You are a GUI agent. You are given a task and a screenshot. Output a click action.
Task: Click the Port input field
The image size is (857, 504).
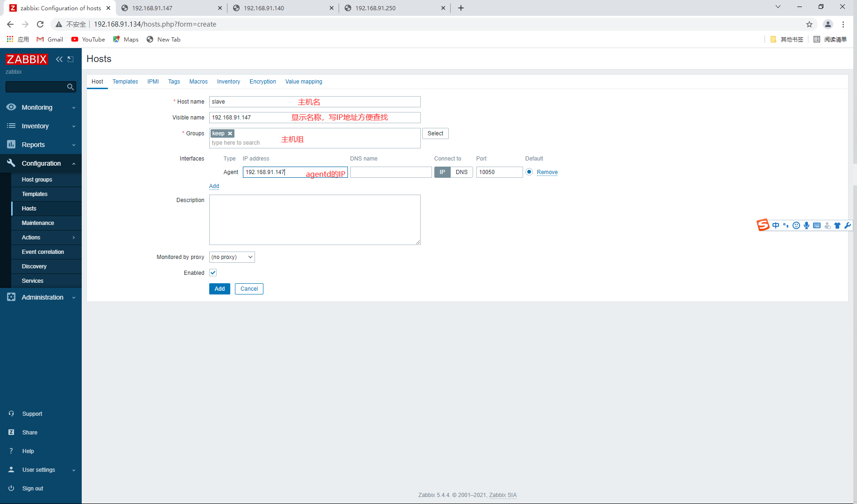[499, 172]
